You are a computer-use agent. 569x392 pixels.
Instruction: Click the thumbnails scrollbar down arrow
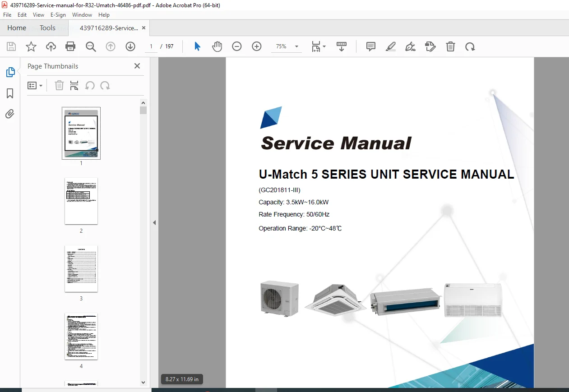143,383
